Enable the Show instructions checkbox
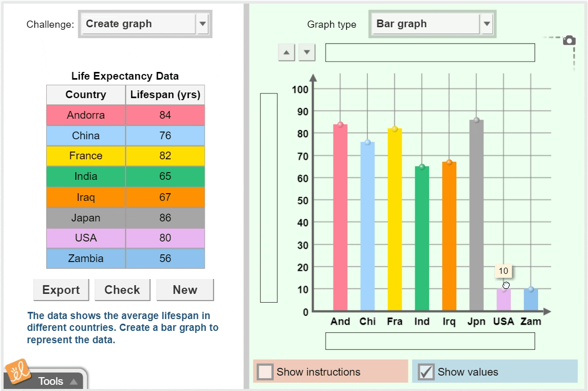The height and width of the screenshot is (391, 588). coord(266,371)
